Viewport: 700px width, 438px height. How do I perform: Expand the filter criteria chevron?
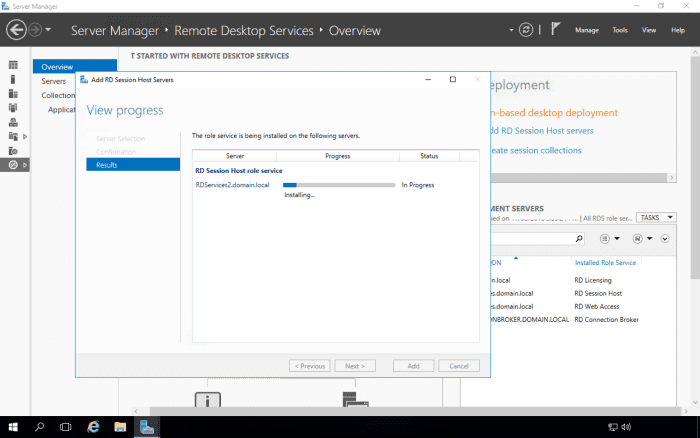pos(665,239)
